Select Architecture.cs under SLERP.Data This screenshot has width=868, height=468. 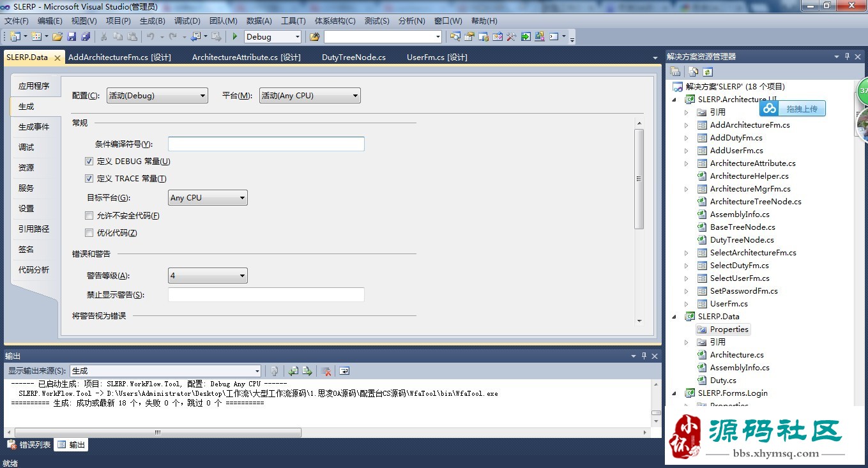[x=736, y=355]
